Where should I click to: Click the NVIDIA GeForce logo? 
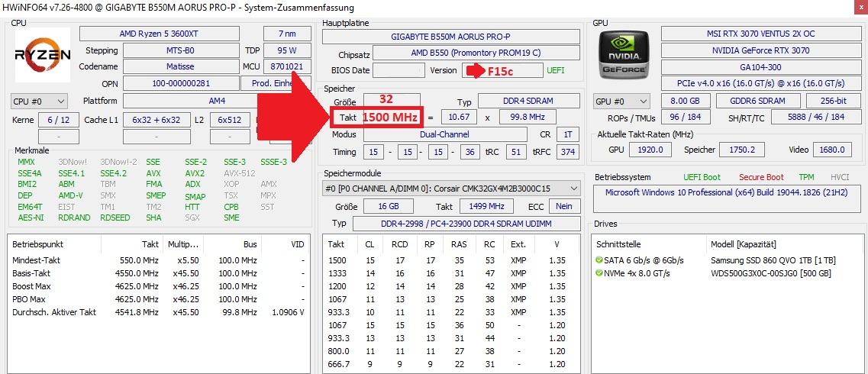pyautogui.click(x=624, y=54)
